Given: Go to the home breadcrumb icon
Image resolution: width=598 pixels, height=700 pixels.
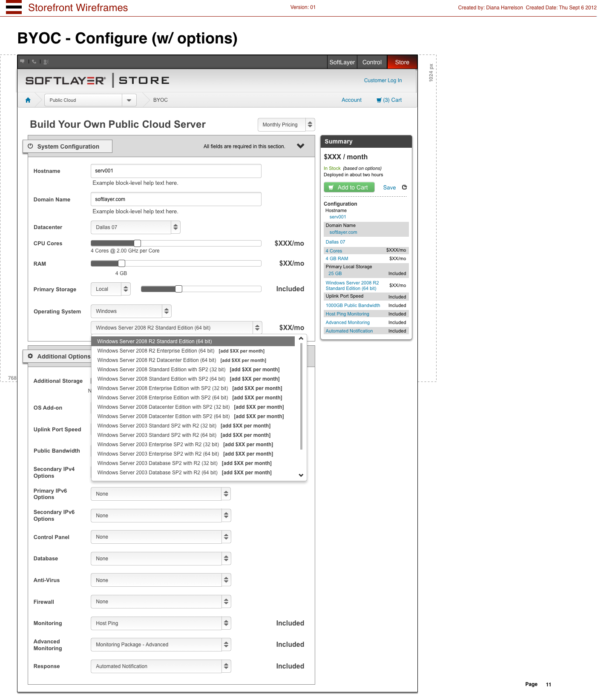Looking at the screenshot, I should (x=28, y=100).
